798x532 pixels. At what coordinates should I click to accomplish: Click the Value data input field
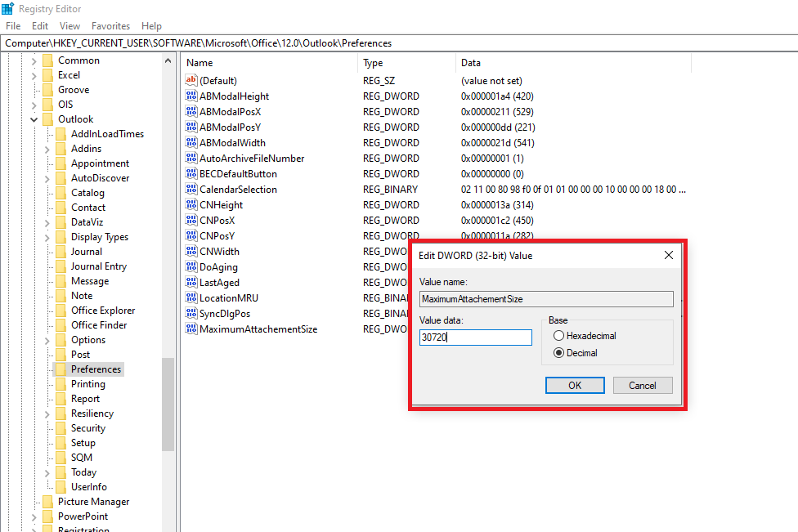click(x=475, y=338)
